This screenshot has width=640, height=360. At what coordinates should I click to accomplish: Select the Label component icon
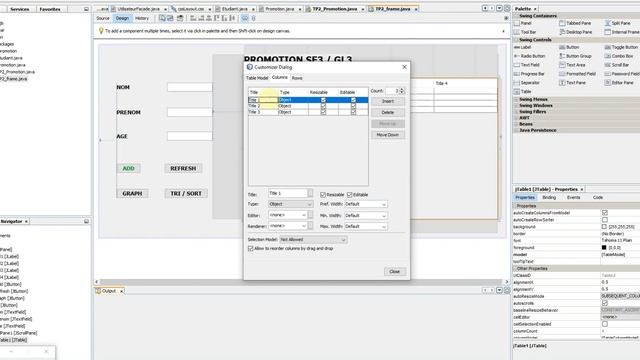pos(517,47)
